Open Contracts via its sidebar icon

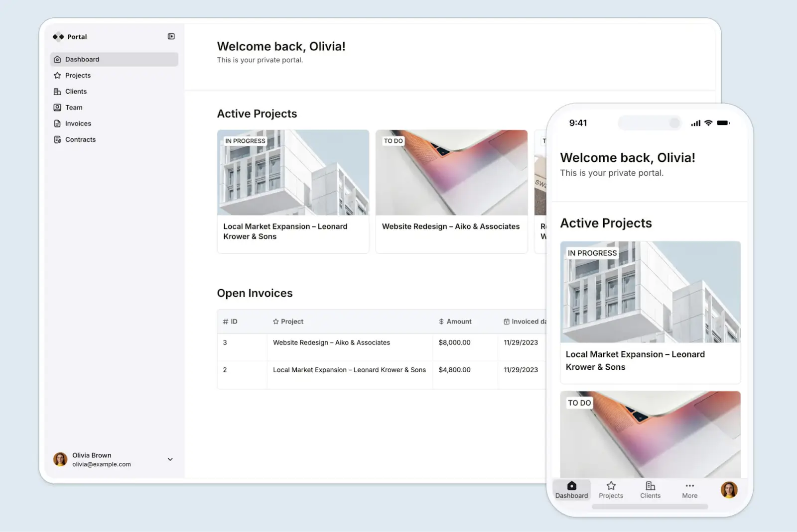(x=57, y=139)
